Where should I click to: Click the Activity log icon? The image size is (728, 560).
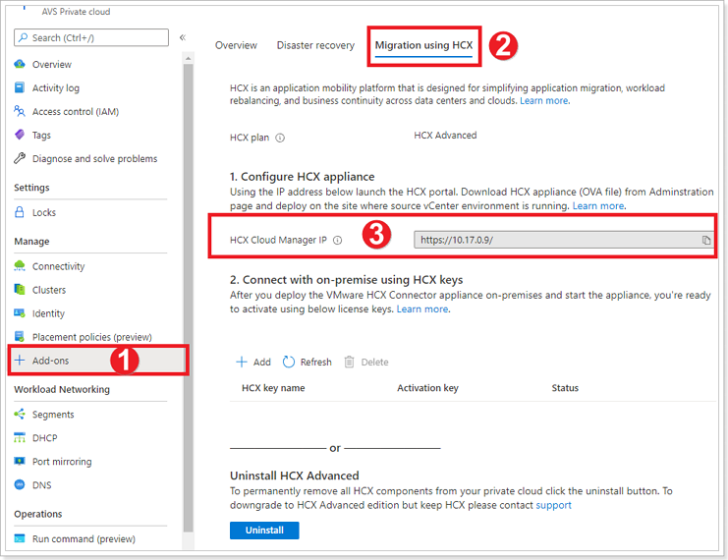pyautogui.click(x=20, y=87)
